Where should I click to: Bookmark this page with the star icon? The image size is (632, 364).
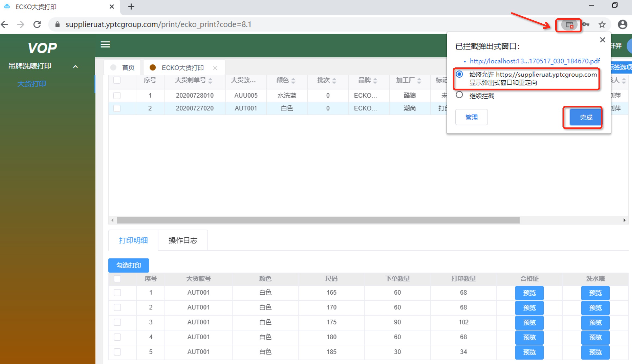(602, 25)
